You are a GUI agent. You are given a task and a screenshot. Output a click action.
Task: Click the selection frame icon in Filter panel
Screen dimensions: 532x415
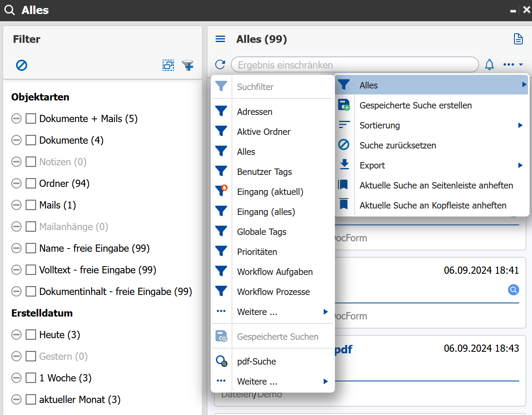pyautogui.click(x=168, y=65)
